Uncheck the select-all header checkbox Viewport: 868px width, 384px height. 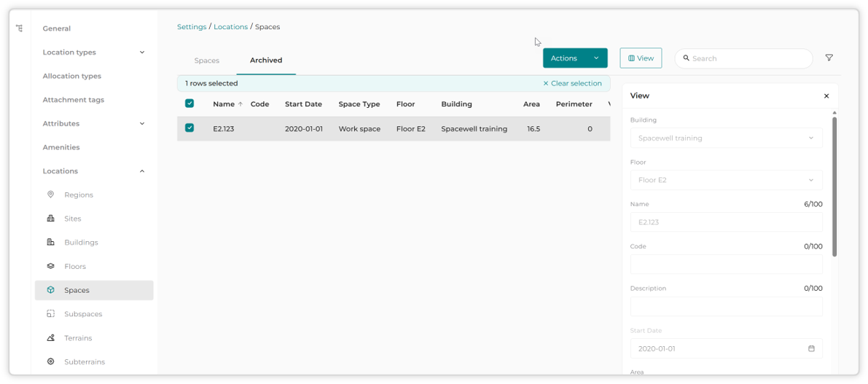189,103
